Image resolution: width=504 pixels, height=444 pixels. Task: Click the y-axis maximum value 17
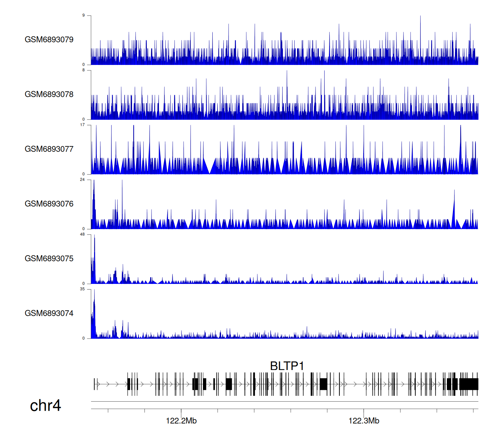[82, 125]
